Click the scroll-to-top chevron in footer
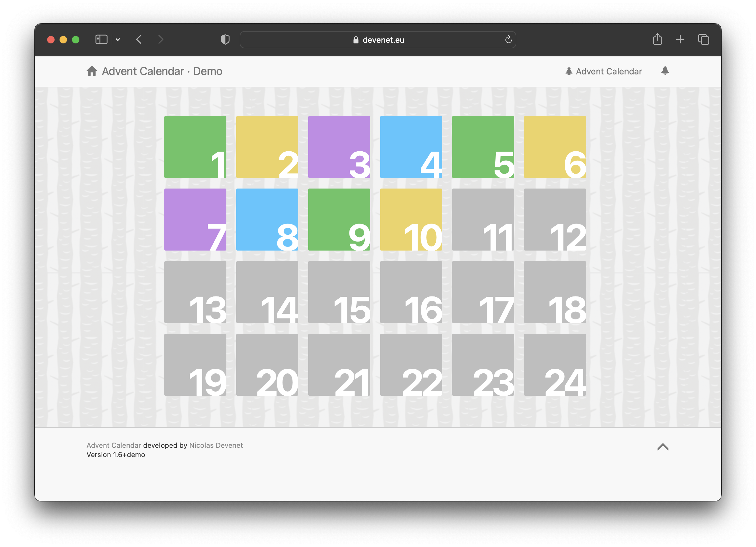756x547 pixels. tap(663, 447)
